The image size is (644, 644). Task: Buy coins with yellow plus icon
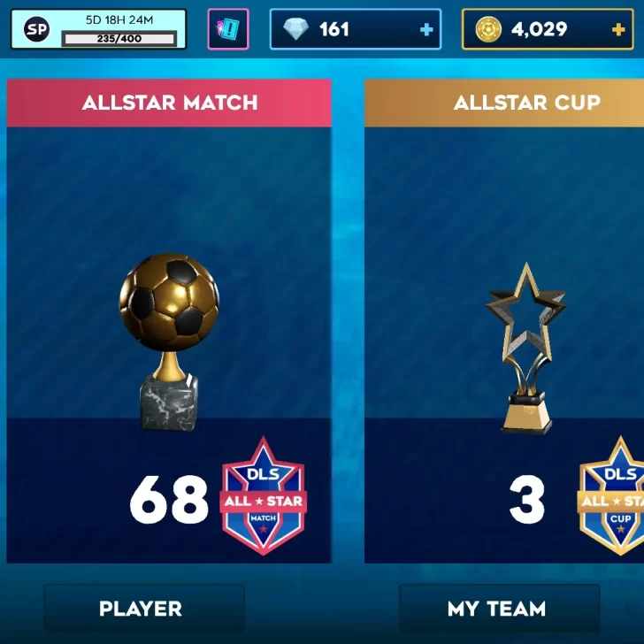coord(618,29)
